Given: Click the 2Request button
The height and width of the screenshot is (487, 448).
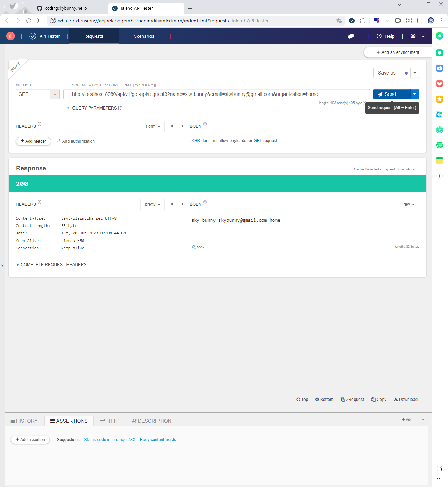Looking at the screenshot, I should pos(352,400).
